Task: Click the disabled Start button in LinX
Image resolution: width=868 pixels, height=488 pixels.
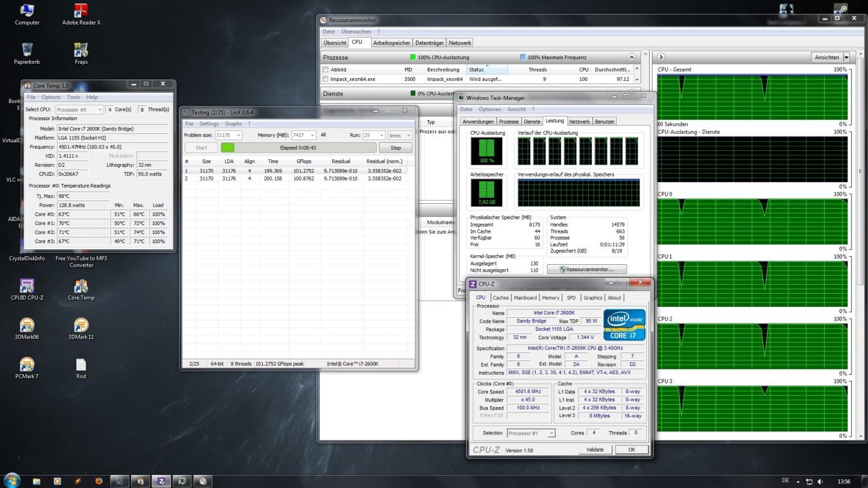Action: 201,147
